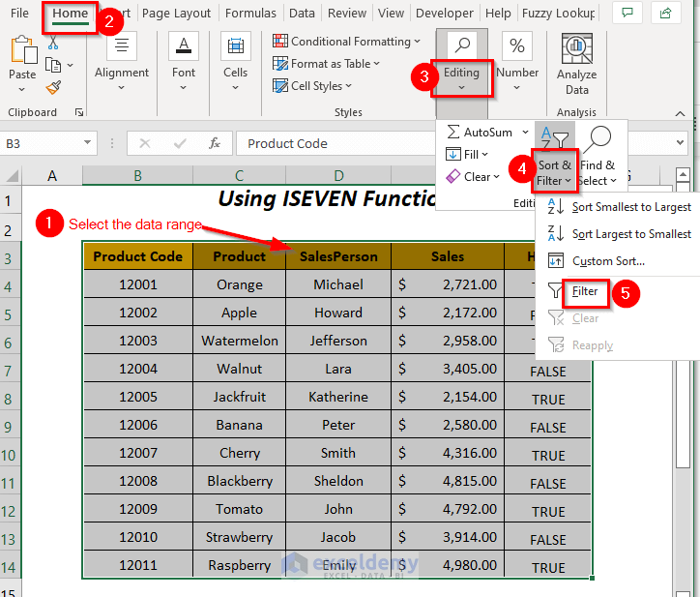Click the AutoSum sigma icon
Screen dimensions: 700x597
452,132
